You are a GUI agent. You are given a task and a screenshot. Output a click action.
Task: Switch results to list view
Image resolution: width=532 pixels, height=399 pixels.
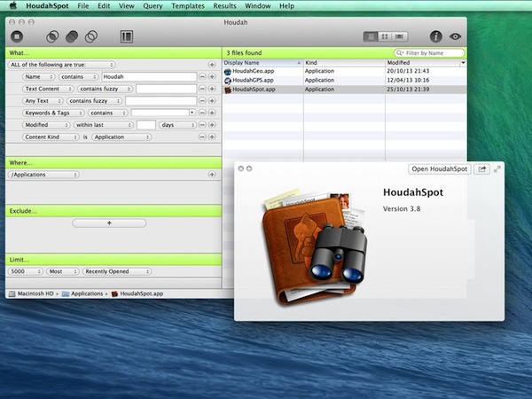coord(371,36)
